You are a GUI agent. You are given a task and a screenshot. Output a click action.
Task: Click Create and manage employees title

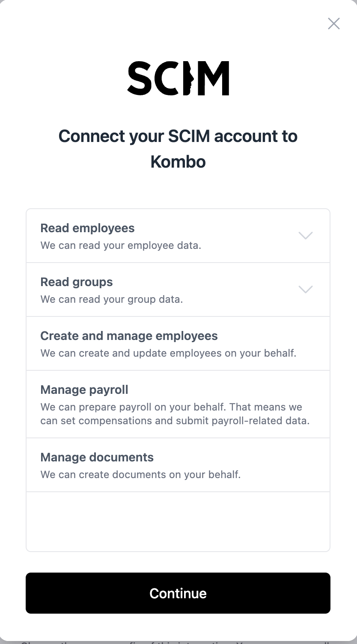click(x=129, y=336)
